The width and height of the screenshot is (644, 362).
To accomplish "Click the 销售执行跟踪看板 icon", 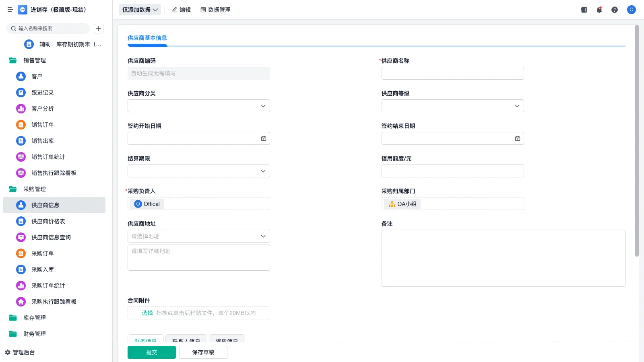I will coord(21,173).
